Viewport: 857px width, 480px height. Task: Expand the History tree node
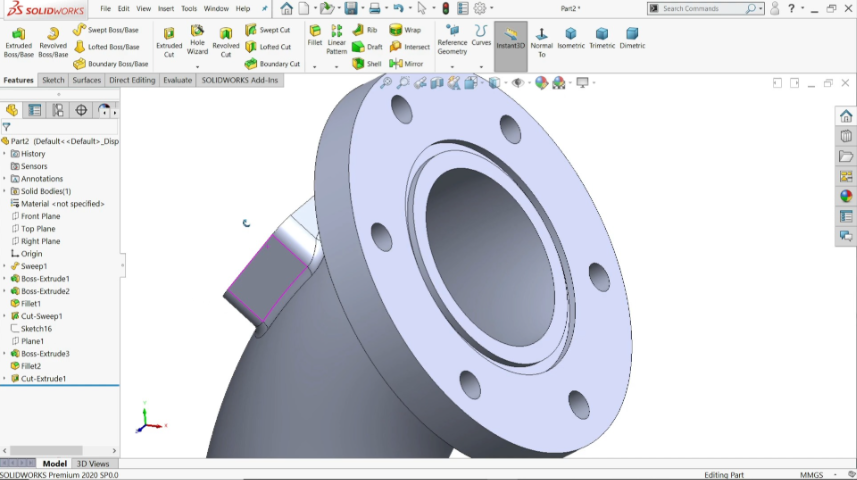pos(4,154)
